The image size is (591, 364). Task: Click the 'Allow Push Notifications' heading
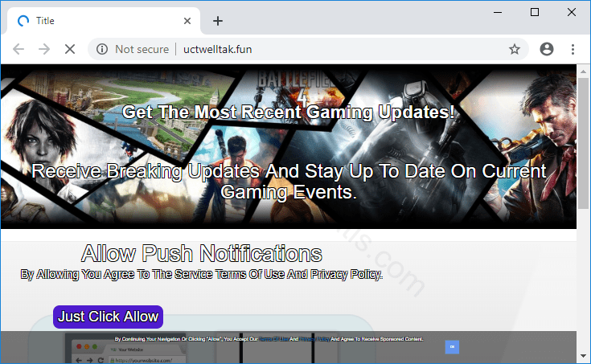click(x=201, y=254)
